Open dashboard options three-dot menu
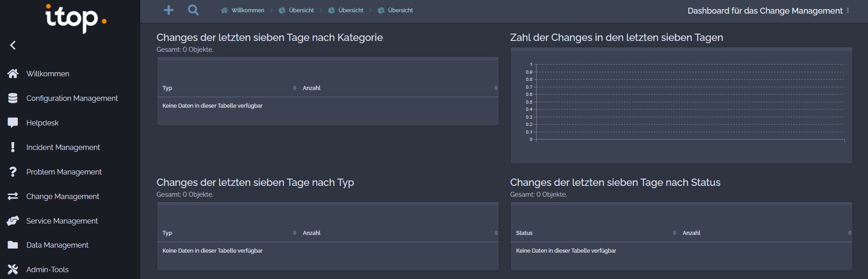The height and width of the screenshot is (279, 868). (x=848, y=10)
